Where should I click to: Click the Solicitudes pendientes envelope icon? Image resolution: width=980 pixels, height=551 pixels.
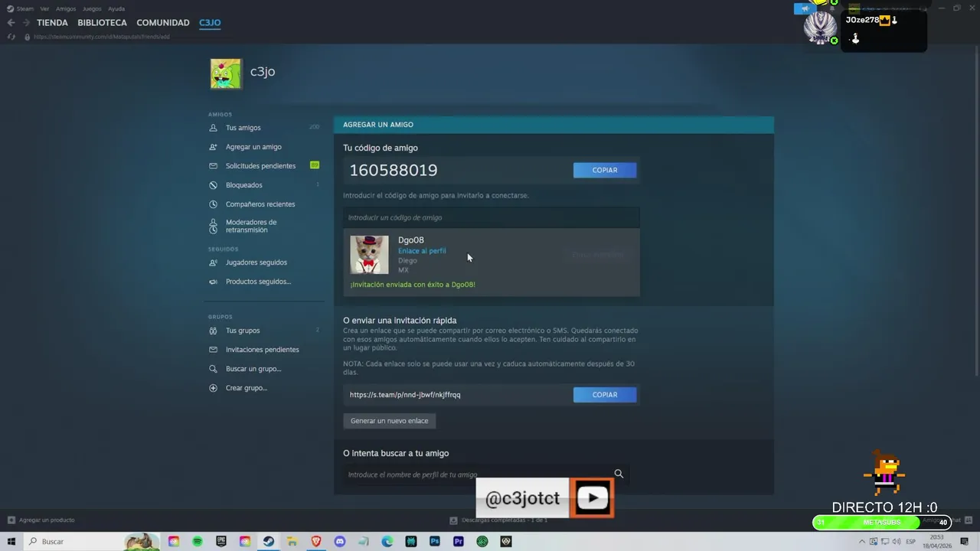213,166
